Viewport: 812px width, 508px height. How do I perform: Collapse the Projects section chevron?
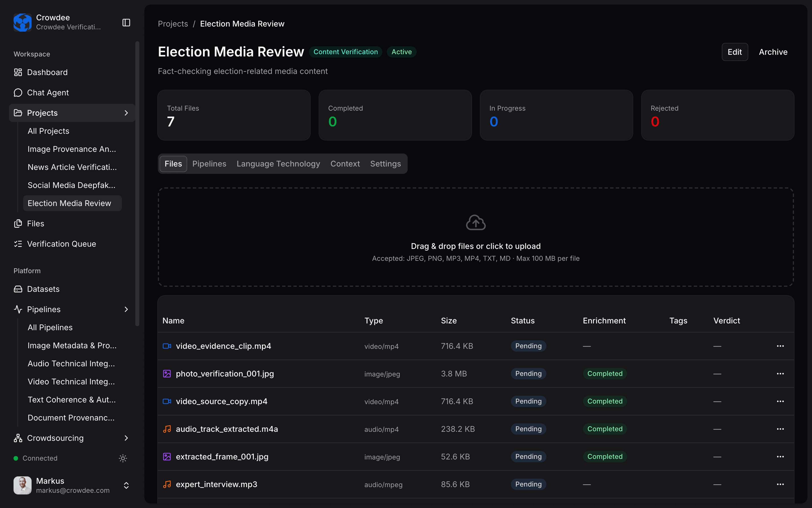click(x=126, y=113)
